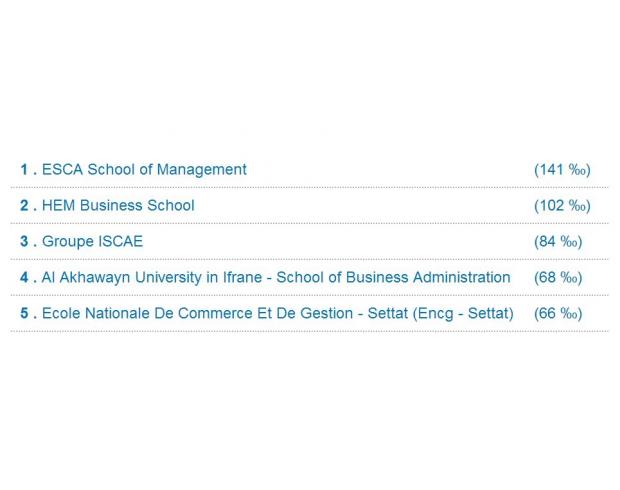Open the HEM Business School link

[x=118, y=206]
